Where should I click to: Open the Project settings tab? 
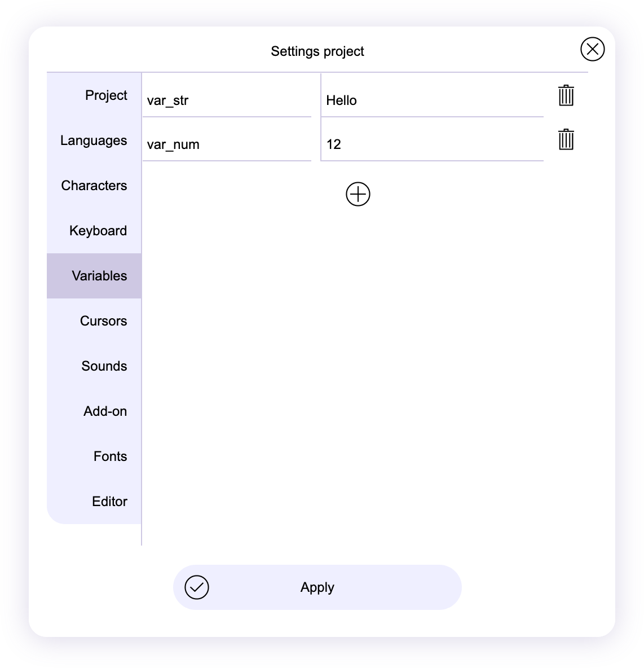click(x=94, y=95)
